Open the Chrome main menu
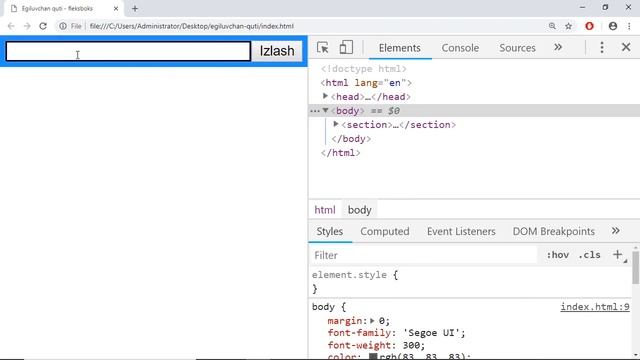This screenshot has width=640, height=360. click(629, 26)
